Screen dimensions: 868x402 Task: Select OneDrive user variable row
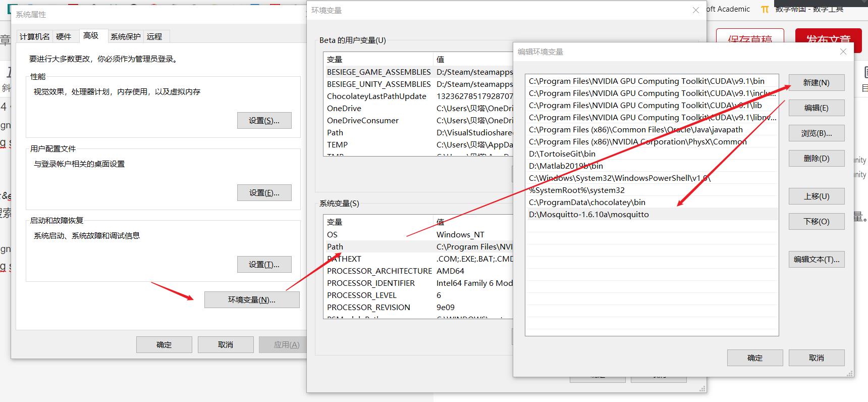tap(418, 109)
